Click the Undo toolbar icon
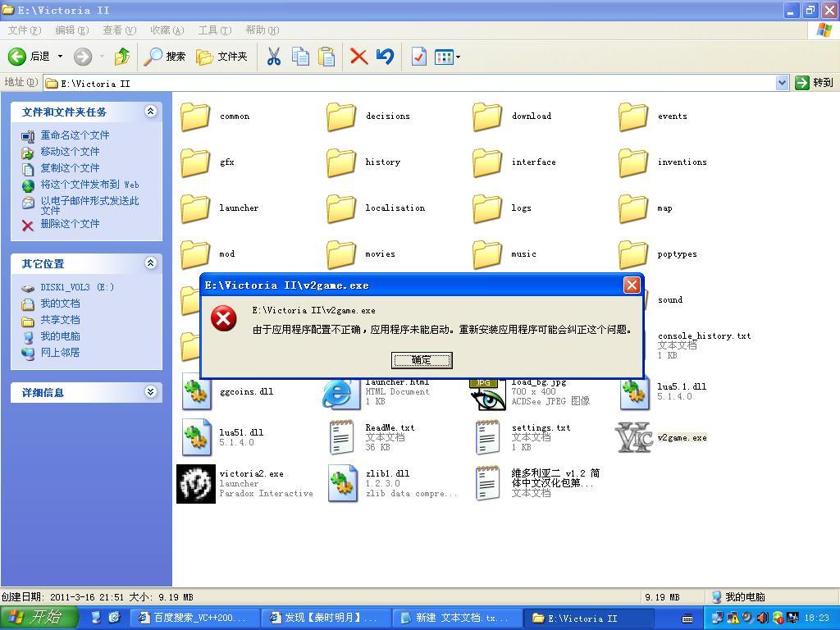840x630 pixels. tap(385, 57)
